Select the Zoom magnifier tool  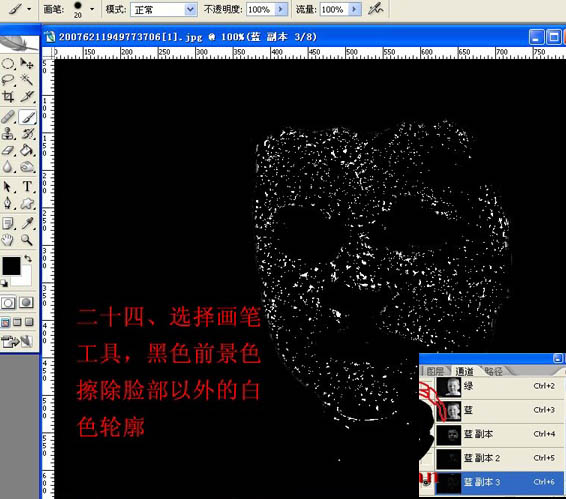tap(27, 239)
